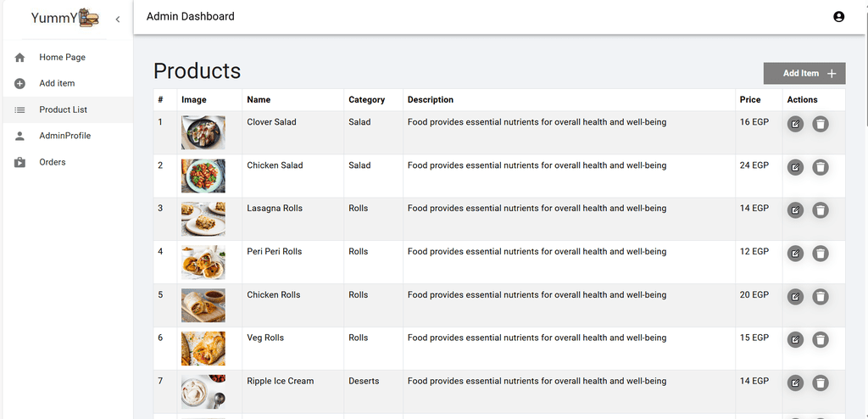Edit the Lasagna Rolls item
The height and width of the screenshot is (419, 868).
point(795,210)
